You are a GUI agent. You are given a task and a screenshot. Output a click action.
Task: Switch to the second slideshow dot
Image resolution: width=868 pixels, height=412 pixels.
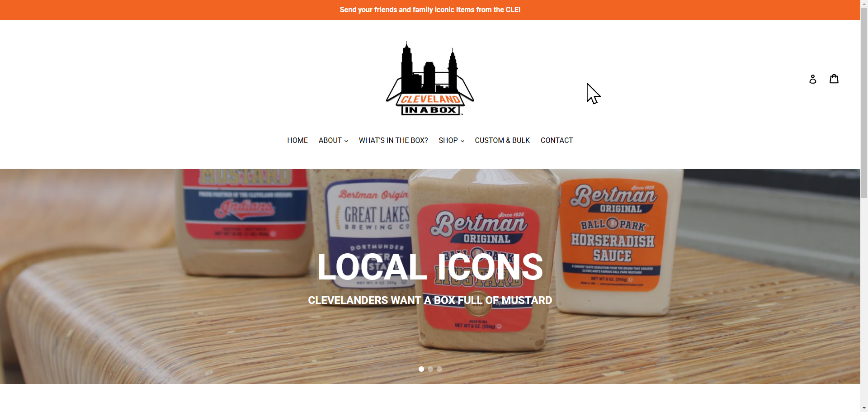click(x=430, y=369)
